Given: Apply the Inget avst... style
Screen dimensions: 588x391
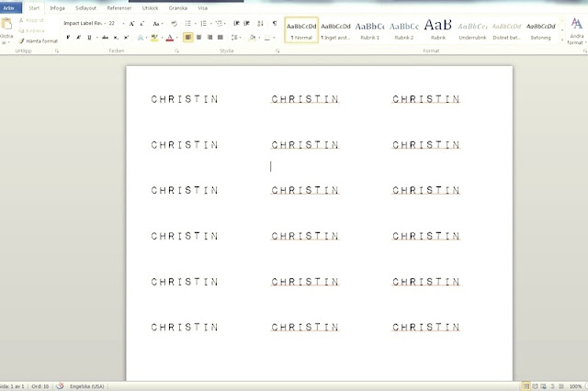Looking at the screenshot, I should pyautogui.click(x=335, y=30).
